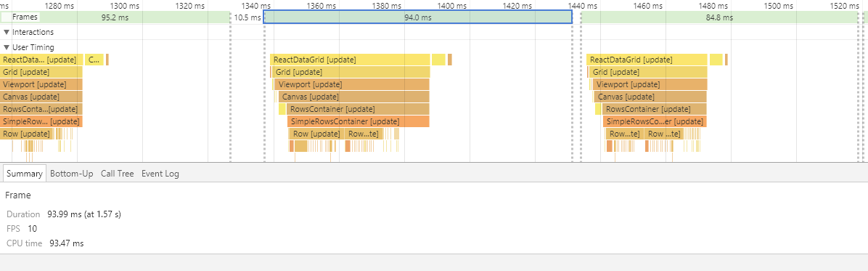Viewport: 868px width, 271px height.
Task: Select the small 'C...' timing bar
Action: tap(94, 60)
